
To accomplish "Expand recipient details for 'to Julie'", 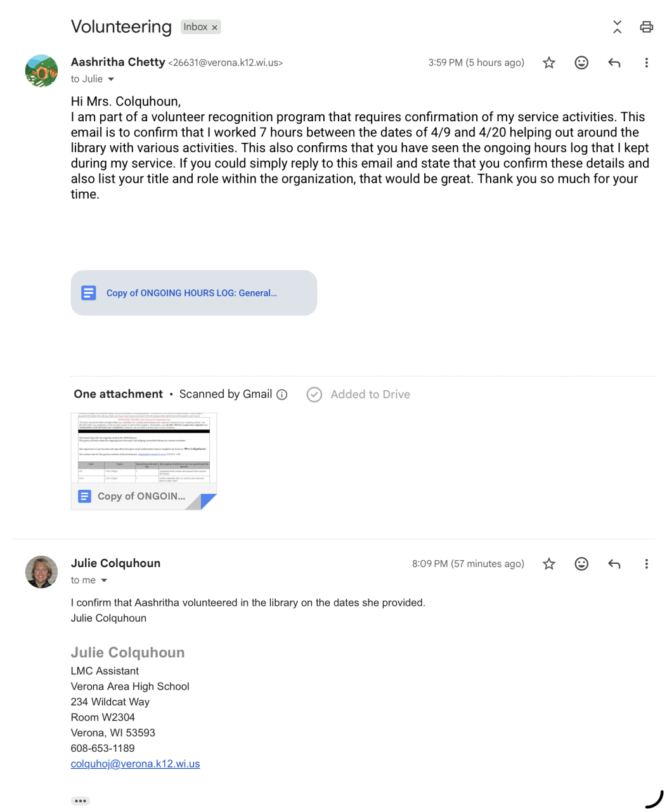I will tap(111, 79).
